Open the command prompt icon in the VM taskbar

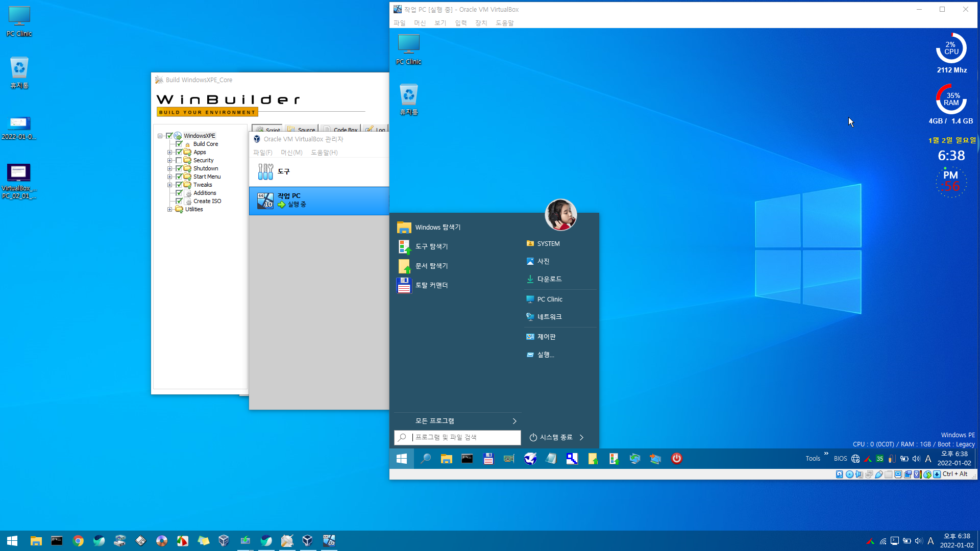(x=467, y=459)
